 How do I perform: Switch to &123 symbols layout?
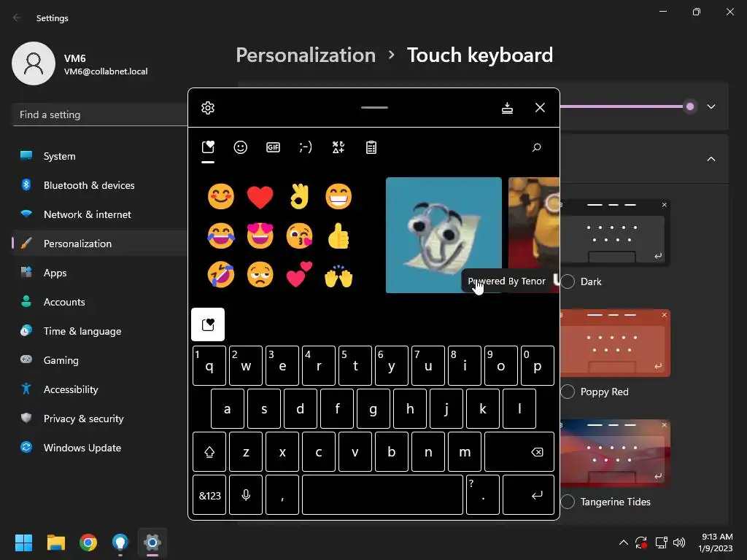[x=209, y=495]
